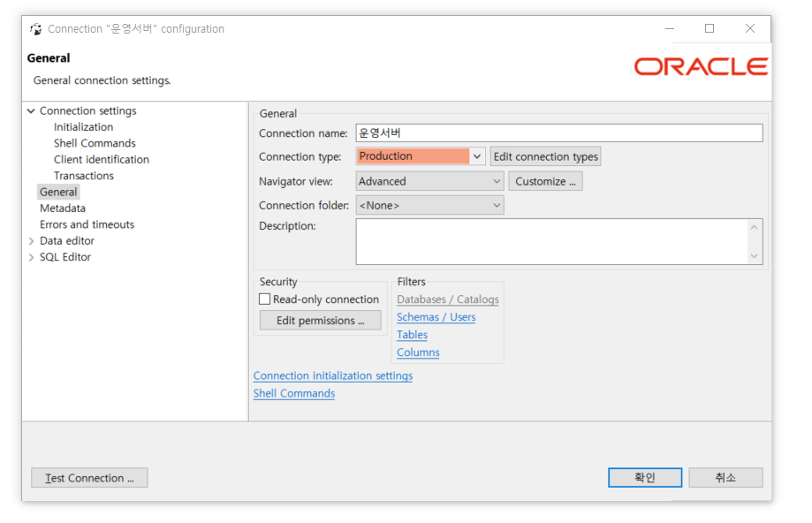Select Data editor tree item label
812x523 pixels.
point(67,241)
